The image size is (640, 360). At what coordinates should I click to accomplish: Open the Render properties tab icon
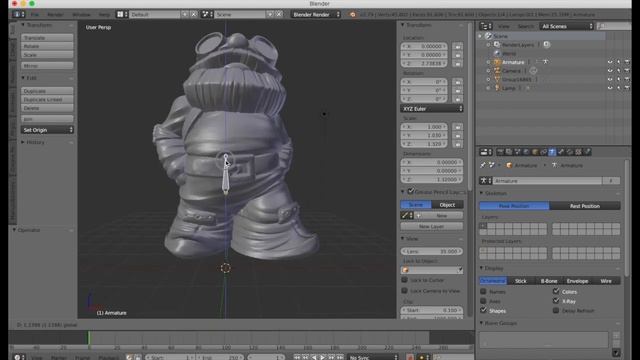click(x=500, y=152)
